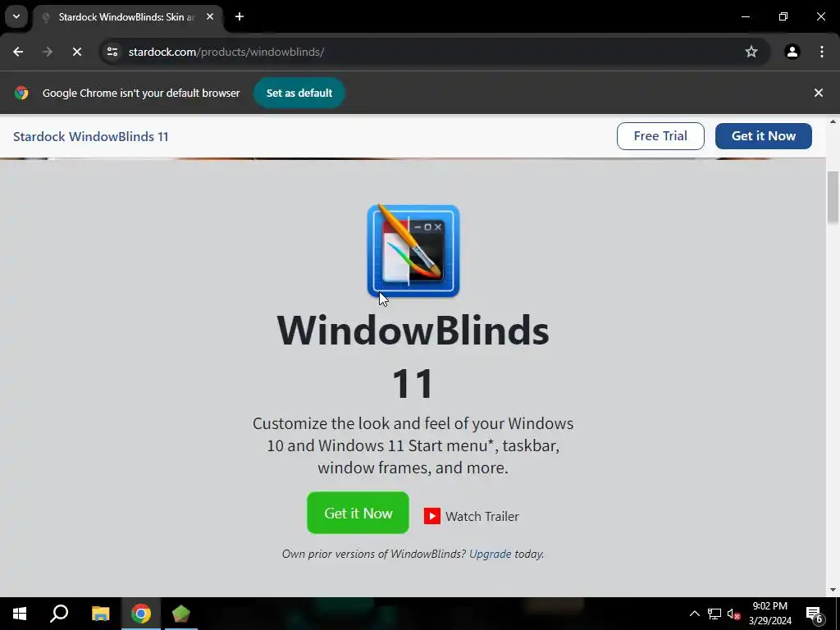
Task: Click the scrollbar down arrow
Action: pos(833,590)
